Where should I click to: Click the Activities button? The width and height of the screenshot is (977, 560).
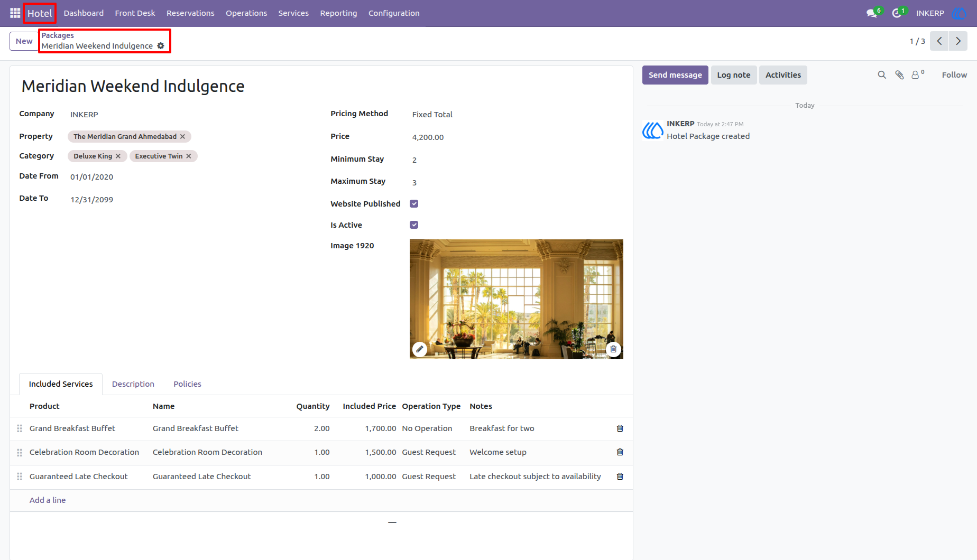783,75
